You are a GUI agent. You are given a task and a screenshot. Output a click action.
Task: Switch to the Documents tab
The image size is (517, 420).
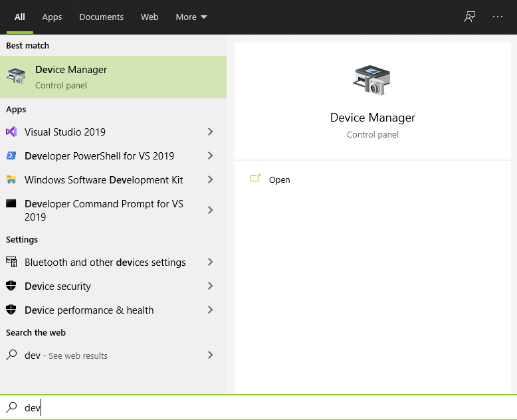pyautogui.click(x=101, y=17)
